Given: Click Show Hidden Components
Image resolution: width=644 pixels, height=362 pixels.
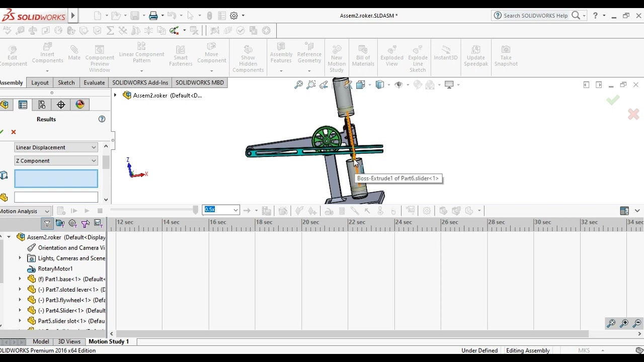Looking at the screenshot, I should (x=248, y=58).
